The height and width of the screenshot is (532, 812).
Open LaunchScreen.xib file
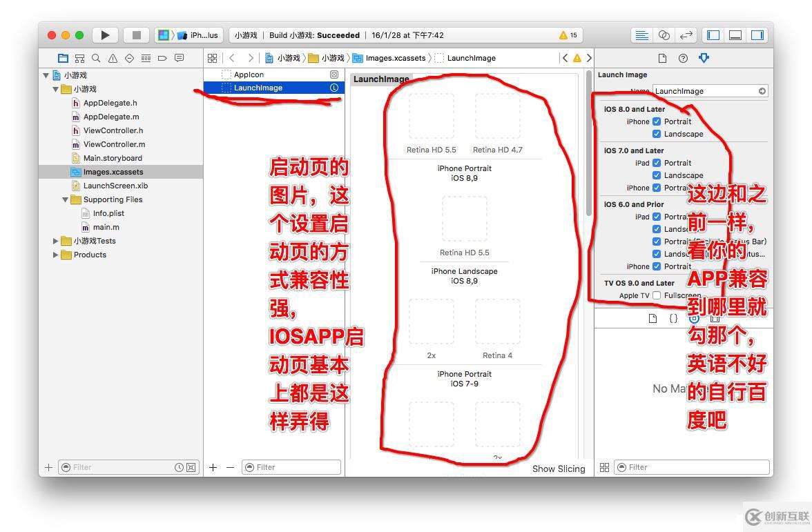(115, 186)
